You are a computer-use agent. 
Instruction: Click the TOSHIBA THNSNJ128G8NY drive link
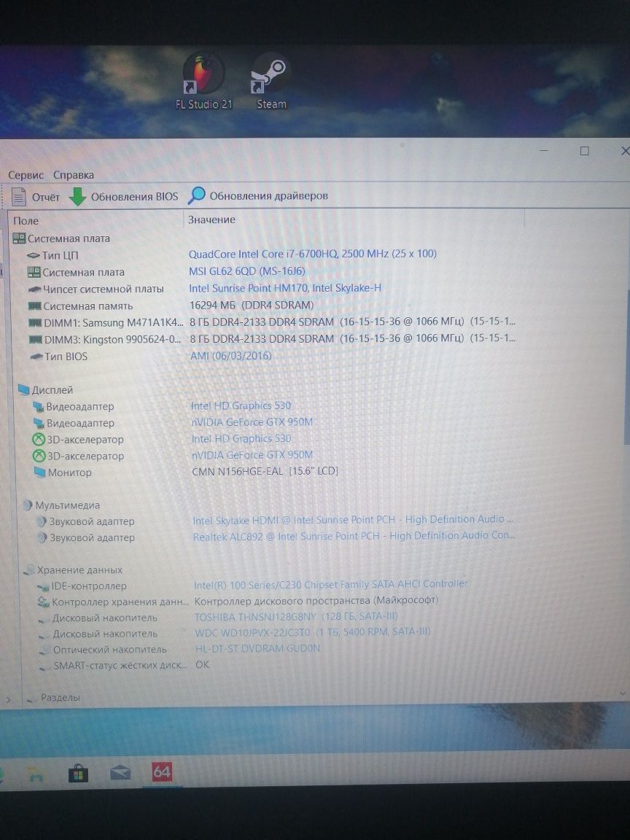pos(296,617)
